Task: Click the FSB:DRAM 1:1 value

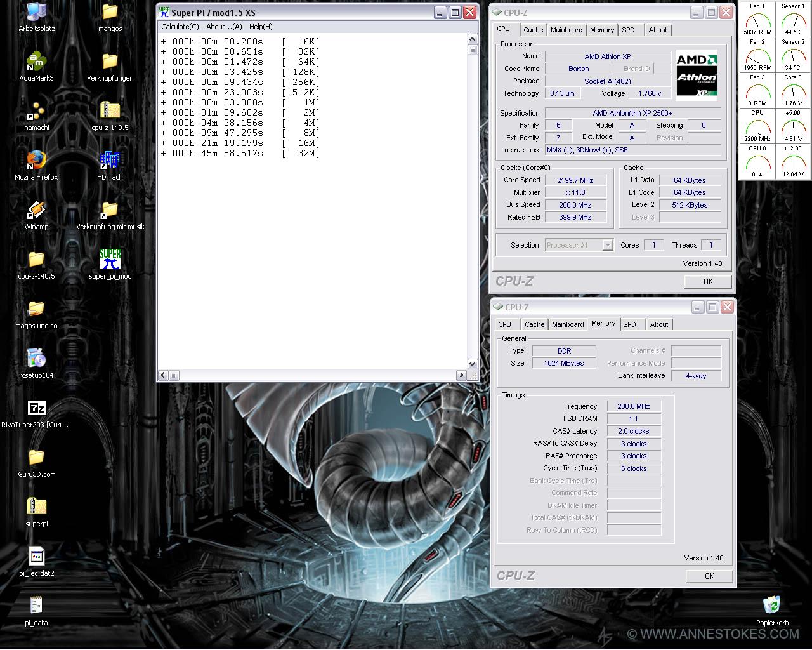Action: [634, 419]
